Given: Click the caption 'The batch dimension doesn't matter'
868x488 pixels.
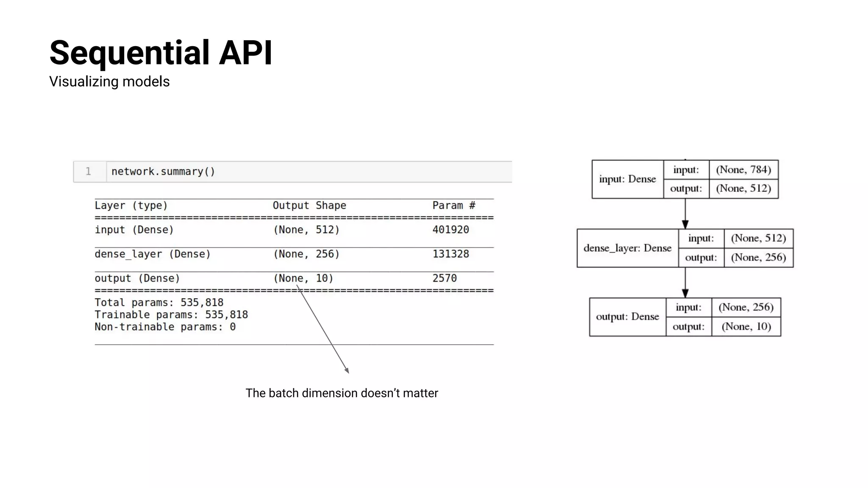Looking at the screenshot, I should (x=342, y=393).
